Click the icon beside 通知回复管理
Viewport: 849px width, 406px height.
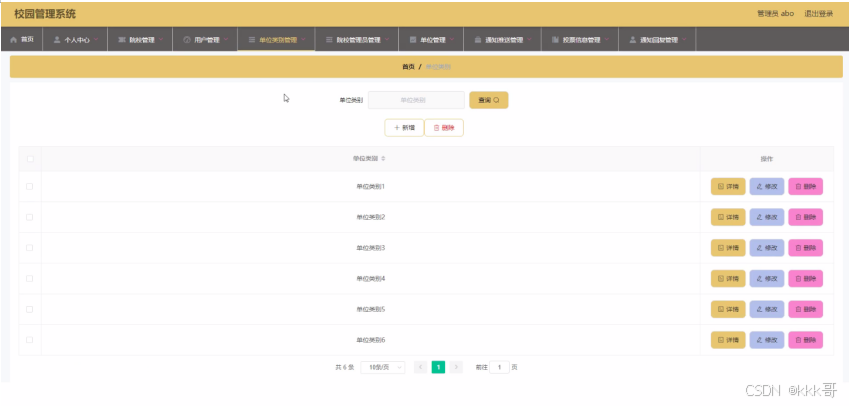click(632, 40)
